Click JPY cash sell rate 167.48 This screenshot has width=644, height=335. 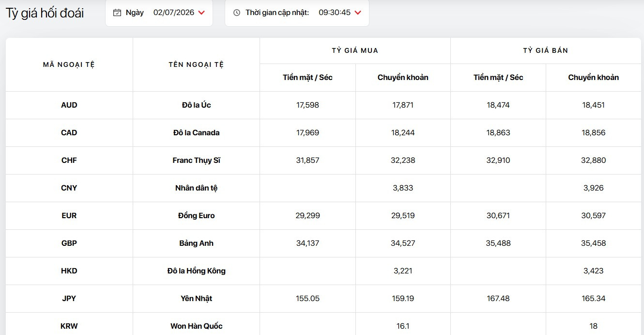coord(498,299)
